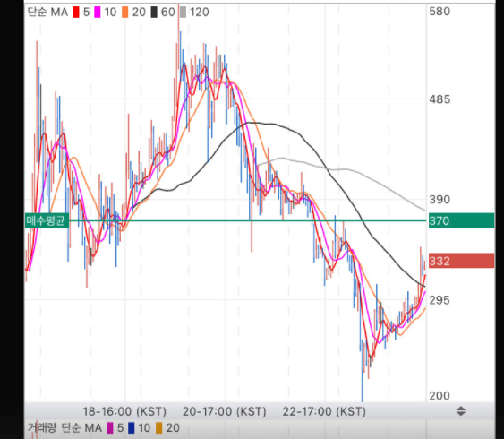Screen dimensions: 504x439
Task: Click the red 332 current price tag
Action: click(x=462, y=261)
